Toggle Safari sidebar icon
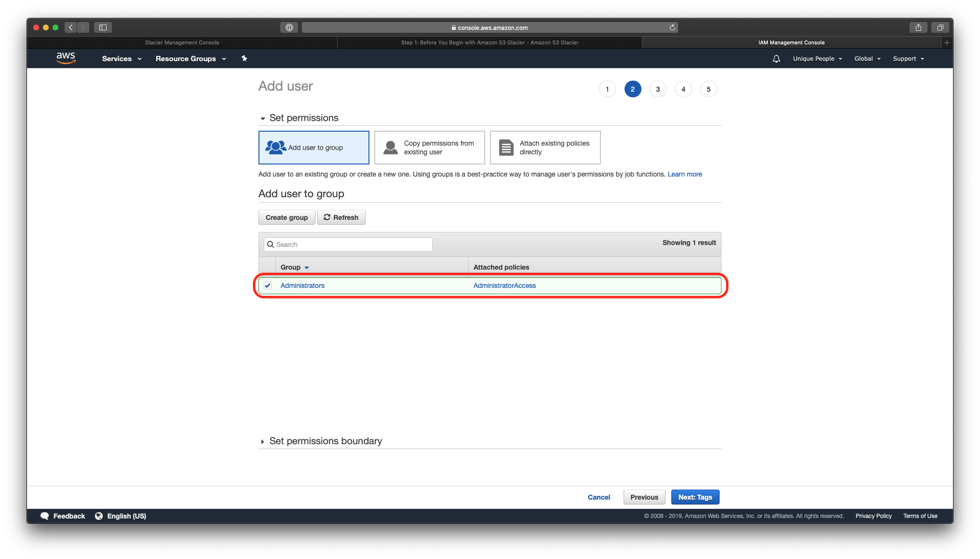The width and height of the screenshot is (980, 559). (103, 27)
